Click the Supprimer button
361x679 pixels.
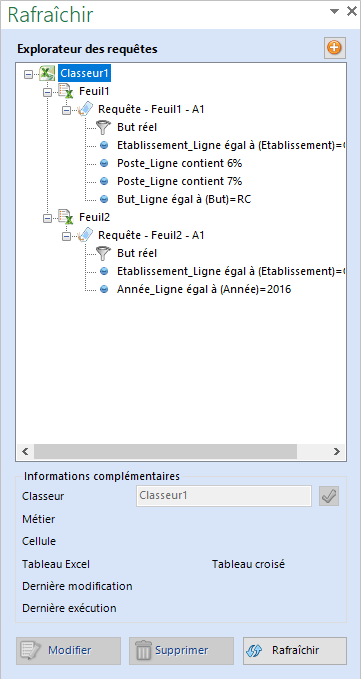click(181, 650)
